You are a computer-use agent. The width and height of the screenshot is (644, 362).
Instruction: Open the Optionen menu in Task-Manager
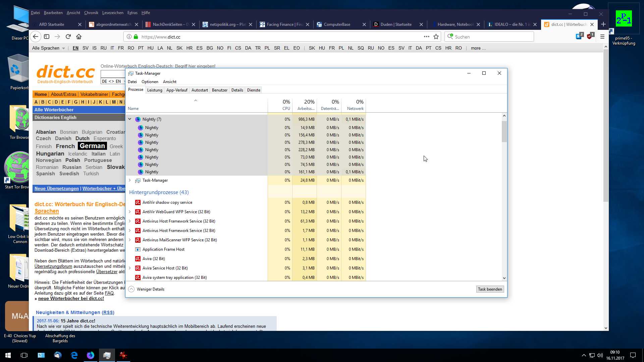150,82
